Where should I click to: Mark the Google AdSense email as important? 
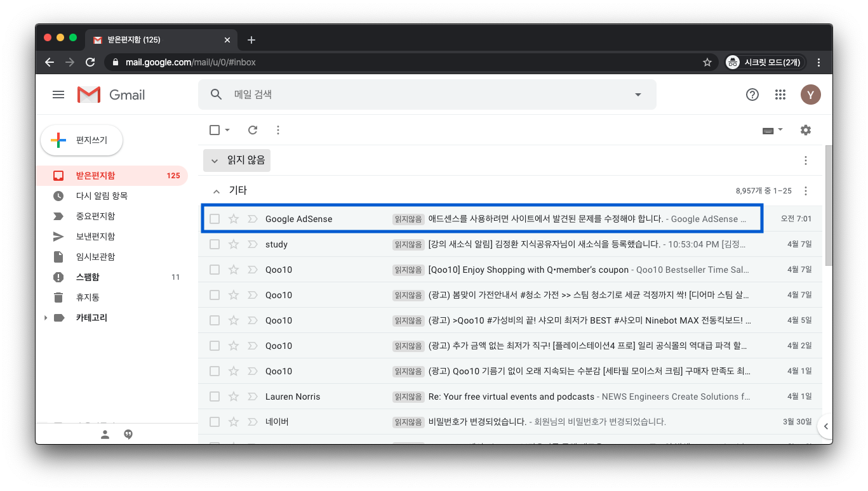252,219
